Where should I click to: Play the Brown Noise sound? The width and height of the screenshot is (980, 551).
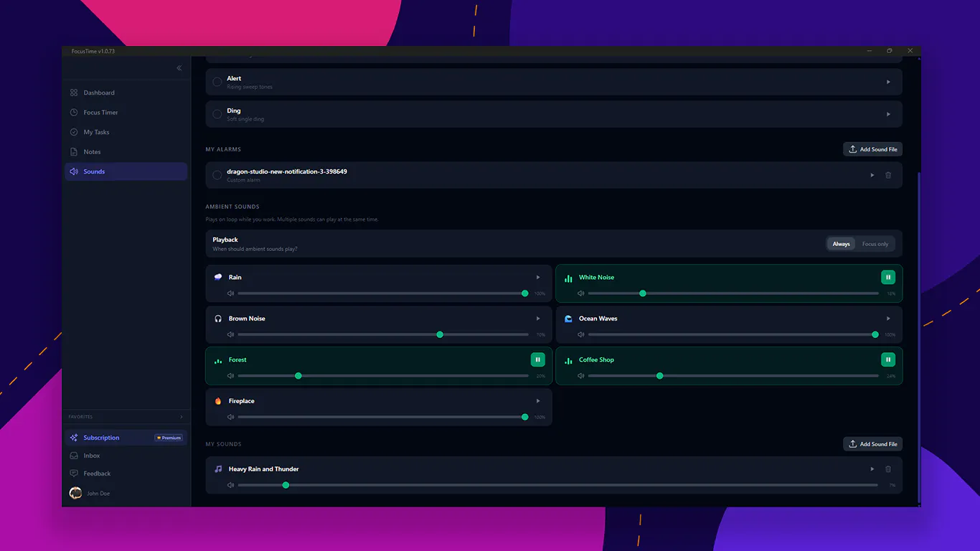coord(538,319)
